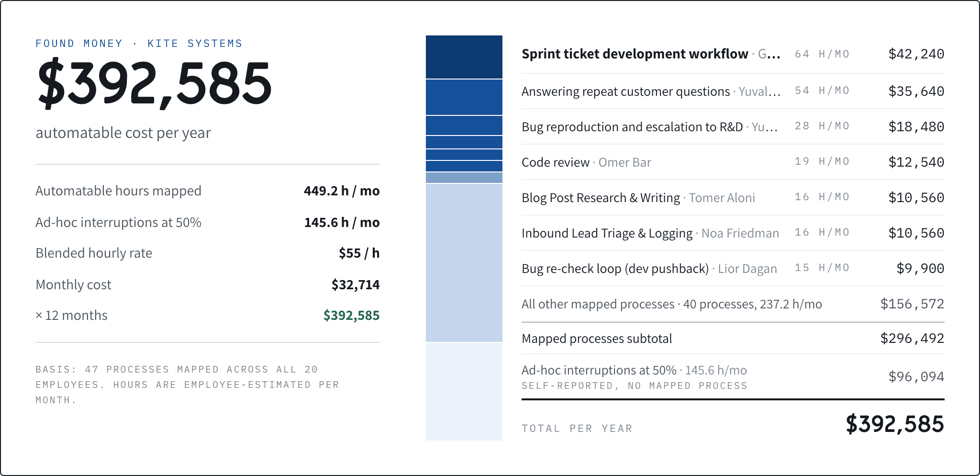The image size is (980, 476).
Task: Click the large $392,585 headline figure
Action: (x=155, y=83)
